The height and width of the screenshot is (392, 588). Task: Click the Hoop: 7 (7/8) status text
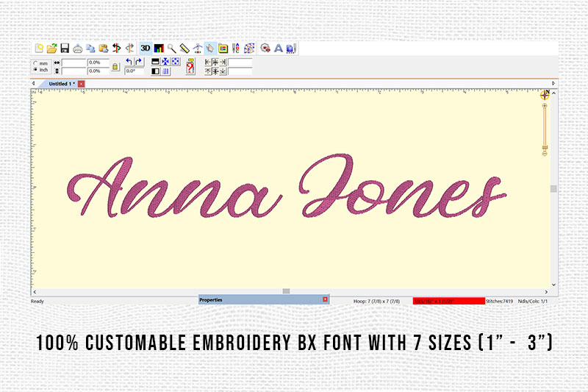pyautogui.click(x=377, y=302)
